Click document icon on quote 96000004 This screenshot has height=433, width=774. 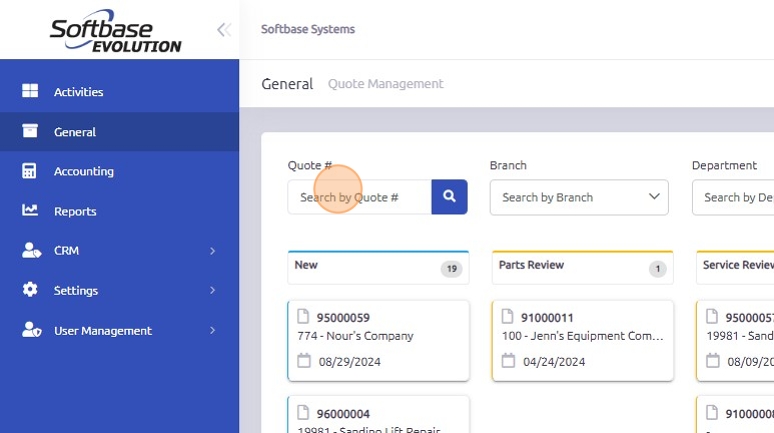303,412
